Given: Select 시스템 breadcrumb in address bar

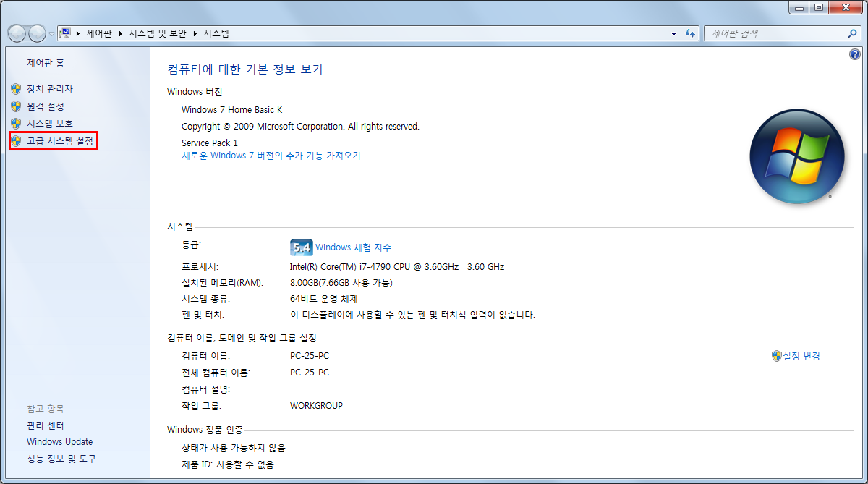Looking at the screenshot, I should [216, 33].
